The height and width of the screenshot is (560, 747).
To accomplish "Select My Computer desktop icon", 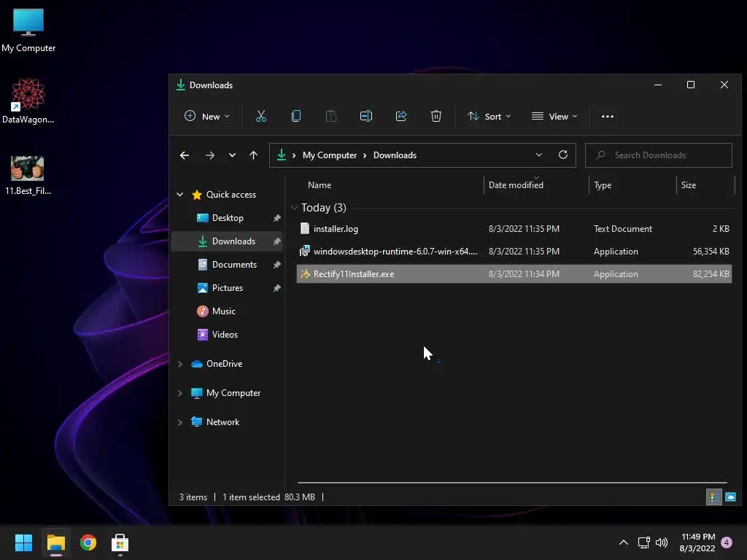I will click(x=28, y=30).
